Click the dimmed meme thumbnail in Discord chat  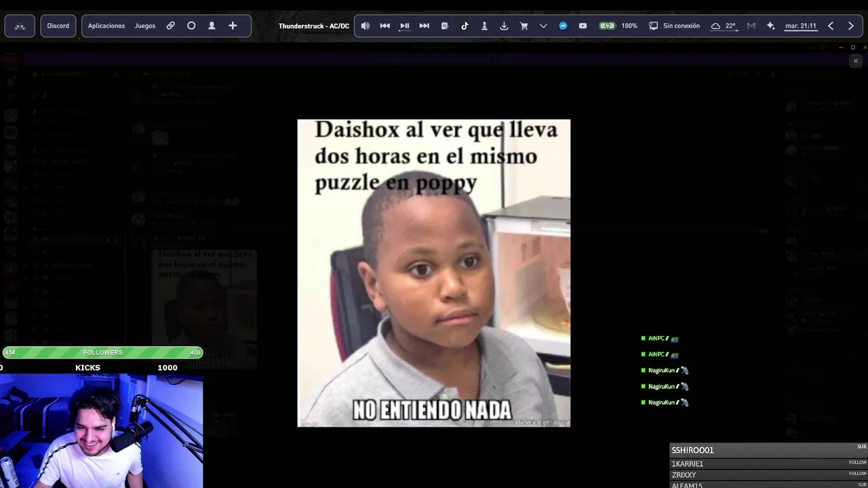(x=204, y=309)
